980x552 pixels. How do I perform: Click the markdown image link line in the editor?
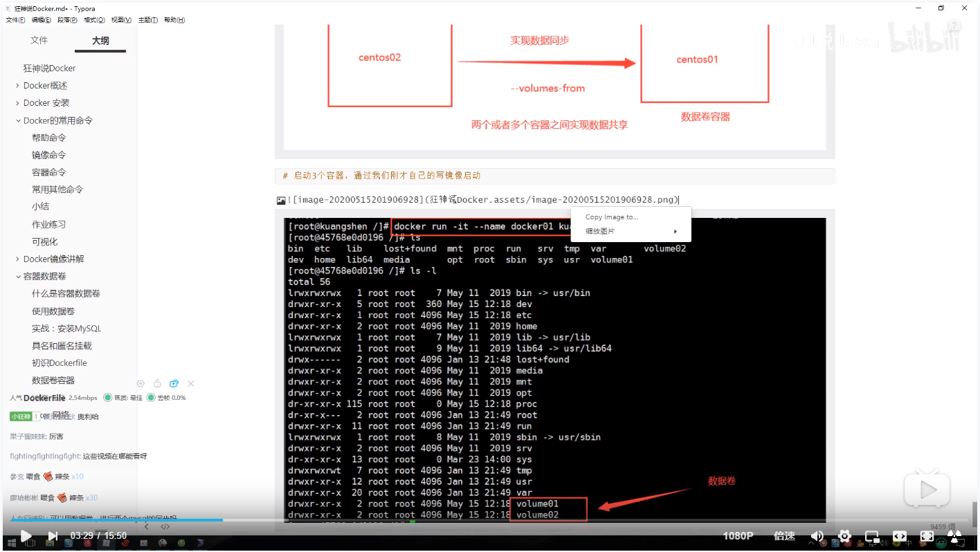coord(483,200)
